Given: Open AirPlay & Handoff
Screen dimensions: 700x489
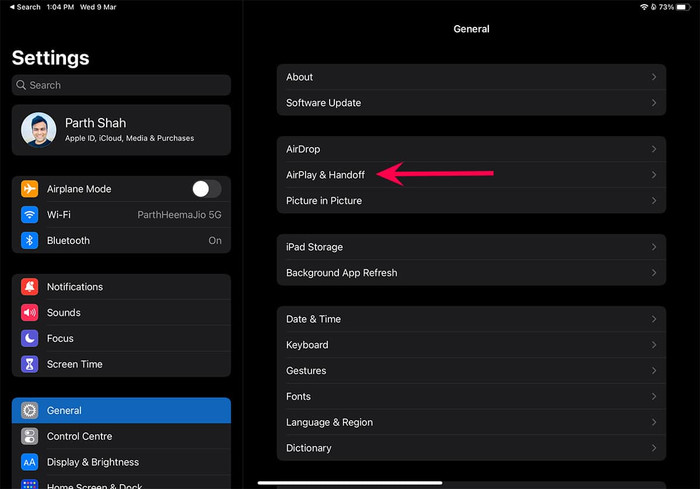Looking at the screenshot, I should (x=471, y=175).
